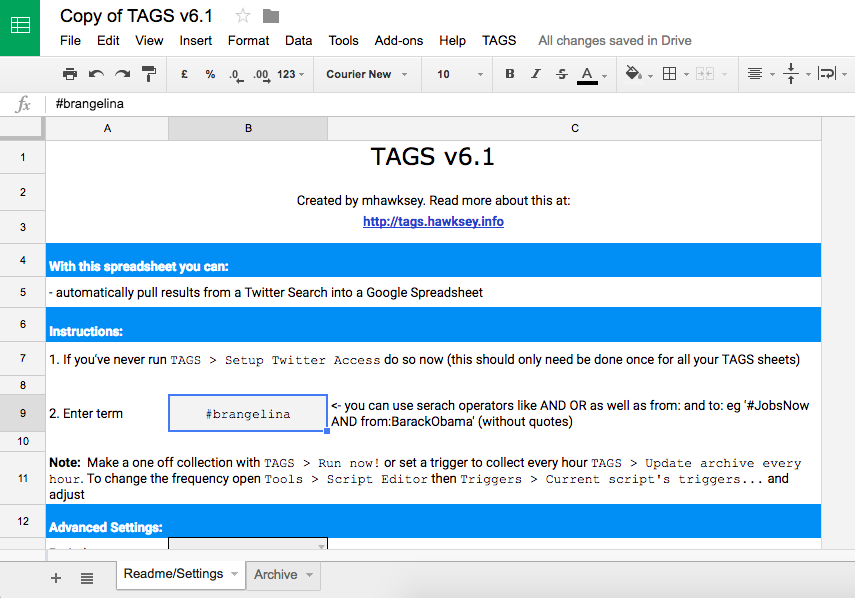
Task: Open the Courier New font dropdown
Action: click(x=367, y=74)
